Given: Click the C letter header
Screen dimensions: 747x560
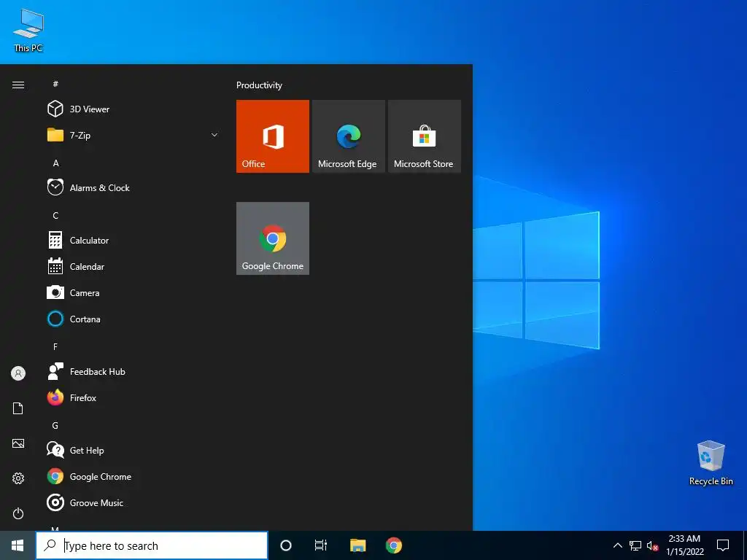Looking at the screenshot, I should tap(55, 215).
